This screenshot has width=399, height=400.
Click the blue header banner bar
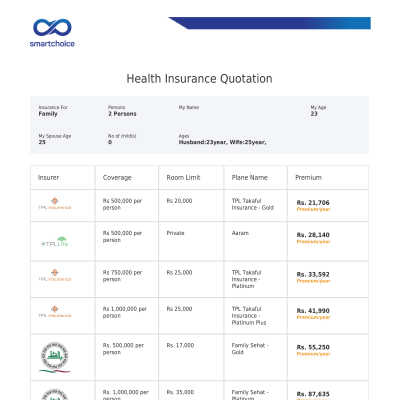coord(270,23)
